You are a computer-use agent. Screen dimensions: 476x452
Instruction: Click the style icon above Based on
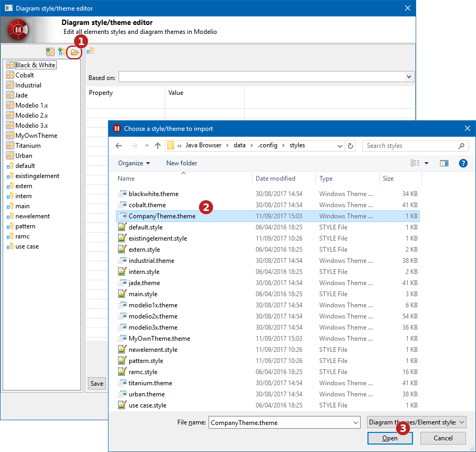point(90,51)
